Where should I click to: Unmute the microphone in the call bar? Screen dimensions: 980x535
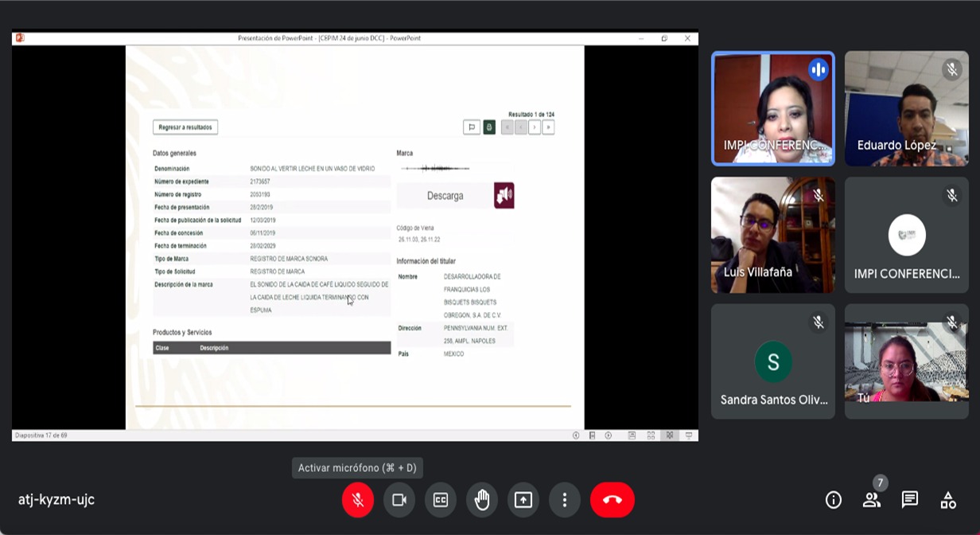click(358, 500)
